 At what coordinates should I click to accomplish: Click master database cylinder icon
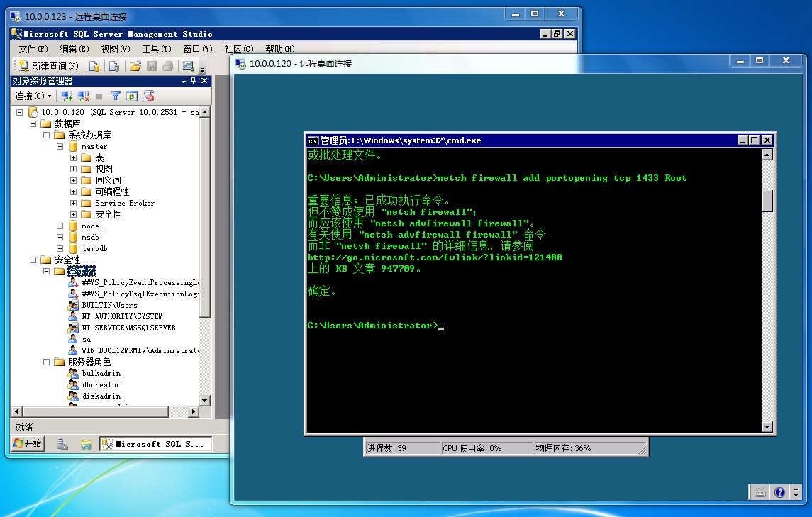coord(73,146)
